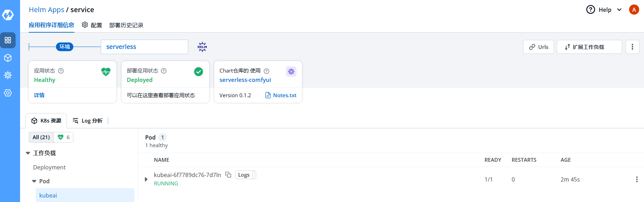Viewport: 644px width, 202px height.
Task: Filter resources by healthy status count
Action: pyautogui.click(x=64, y=137)
